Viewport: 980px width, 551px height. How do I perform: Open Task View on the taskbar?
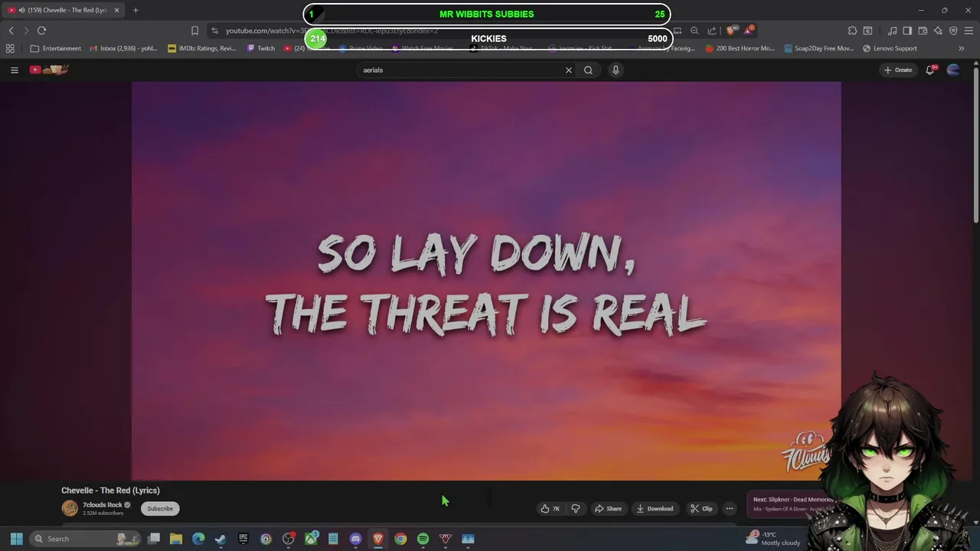click(154, 539)
